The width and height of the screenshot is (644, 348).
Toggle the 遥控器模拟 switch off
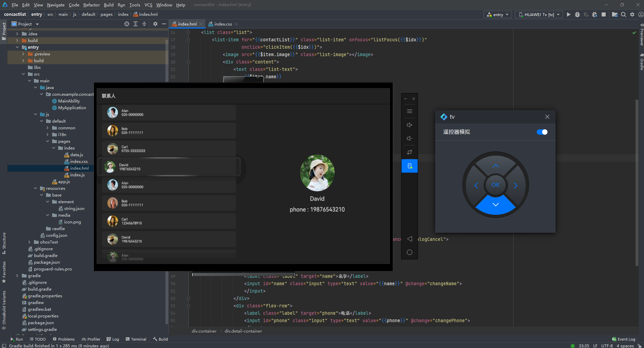click(x=542, y=132)
